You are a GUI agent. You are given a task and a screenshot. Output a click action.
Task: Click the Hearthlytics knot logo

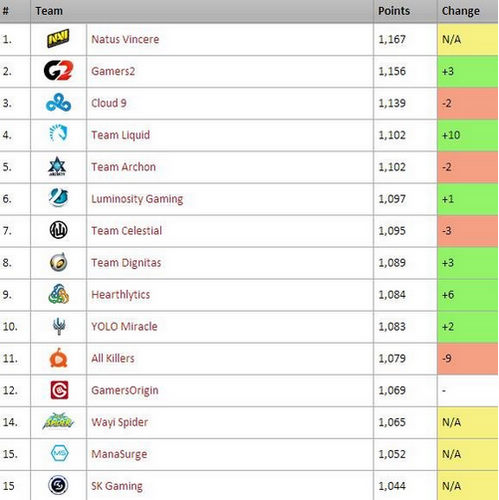(58, 294)
